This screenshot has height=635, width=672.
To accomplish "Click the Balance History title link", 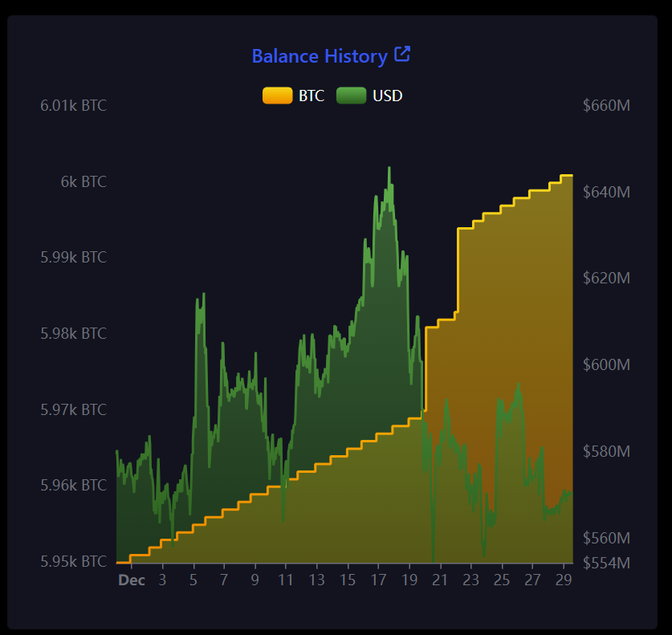I will click(319, 56).
